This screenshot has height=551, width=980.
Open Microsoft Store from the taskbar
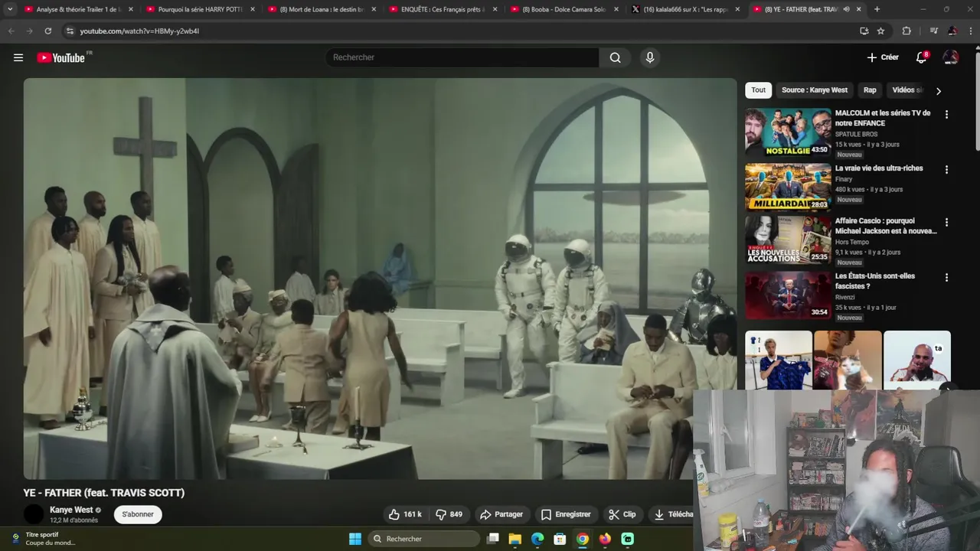pyautogui.click(x=560, y=539)
